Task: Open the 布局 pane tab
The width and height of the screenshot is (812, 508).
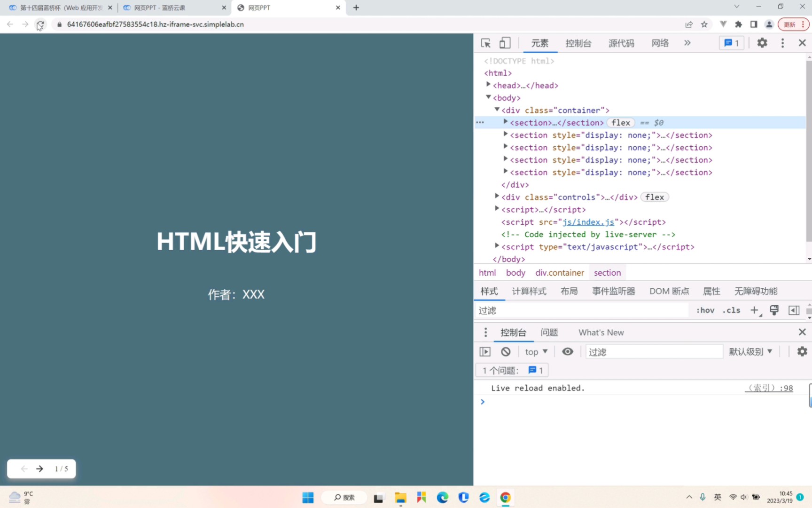Action: pos(569,291)
